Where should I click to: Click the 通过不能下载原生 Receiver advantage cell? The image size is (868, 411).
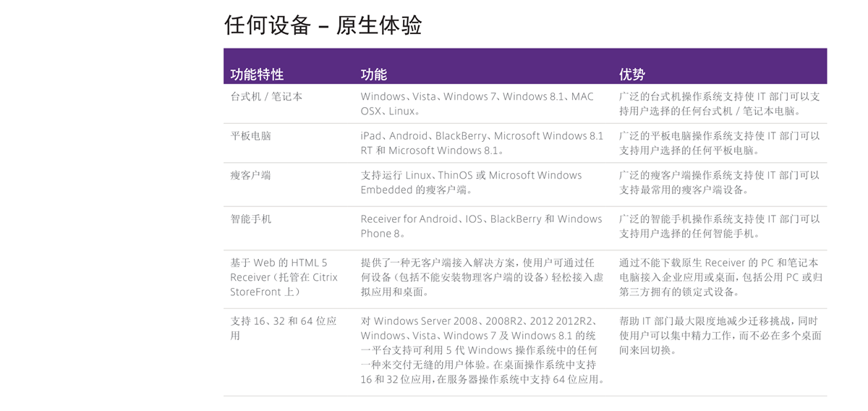720,277
